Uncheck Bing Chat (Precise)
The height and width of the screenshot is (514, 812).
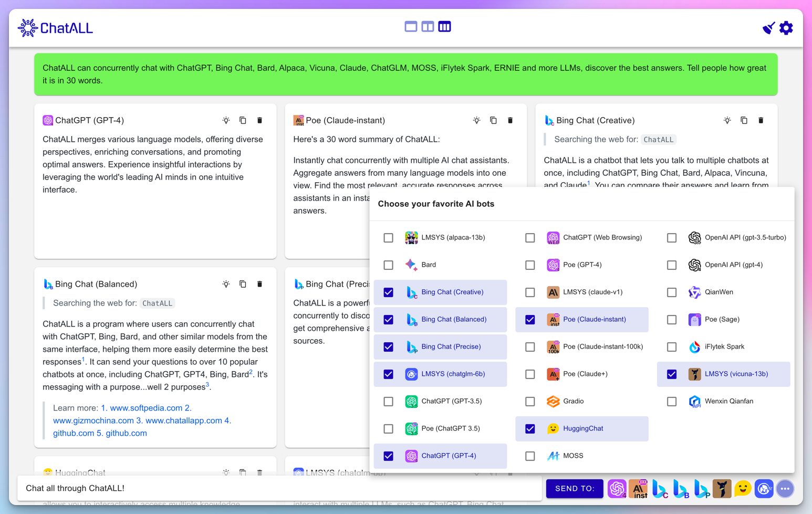point(388,347)
